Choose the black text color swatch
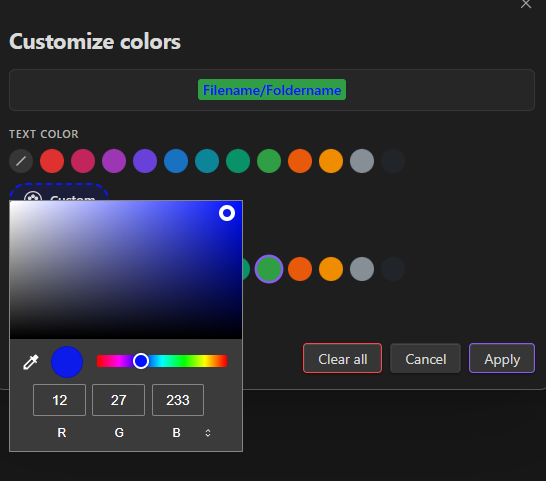The height and width of the screenshot is (481, 546). point(393,161)
